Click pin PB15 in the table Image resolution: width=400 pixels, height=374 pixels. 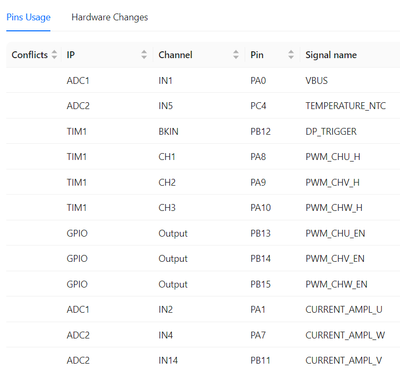[x=260, y=284]
